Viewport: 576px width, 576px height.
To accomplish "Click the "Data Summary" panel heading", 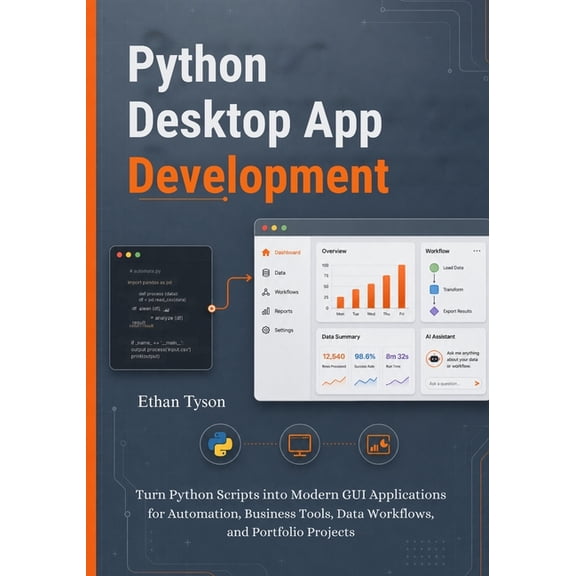I will (341, 336).
